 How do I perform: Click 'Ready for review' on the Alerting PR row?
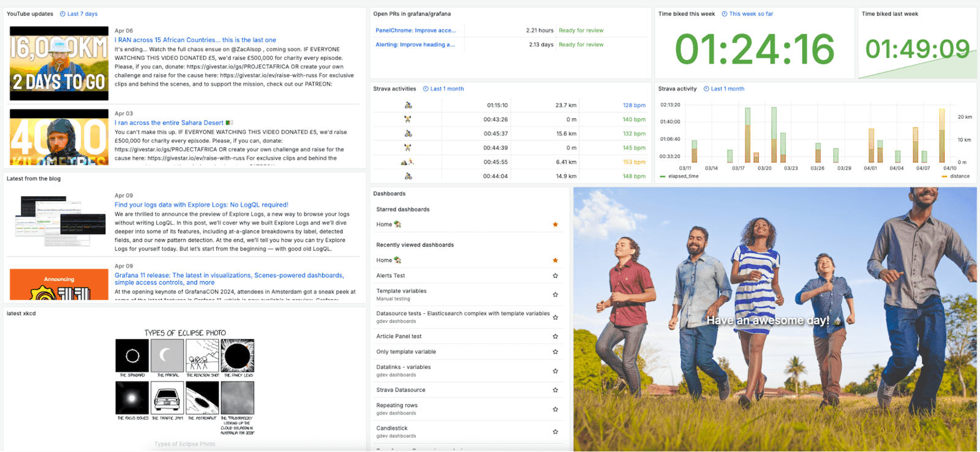581,44
